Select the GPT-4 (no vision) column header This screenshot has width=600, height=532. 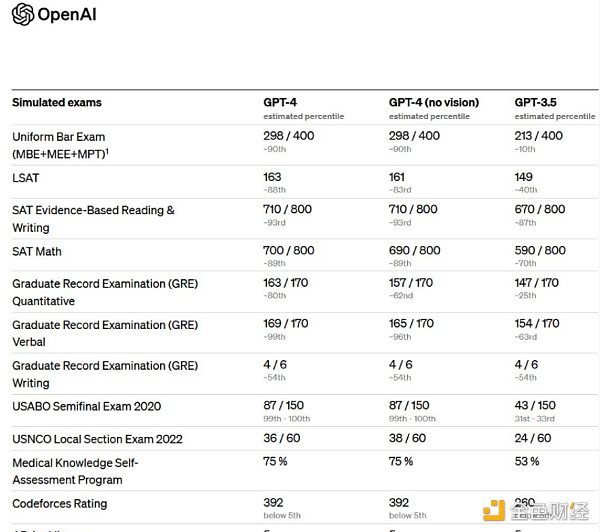pos(433,102)
